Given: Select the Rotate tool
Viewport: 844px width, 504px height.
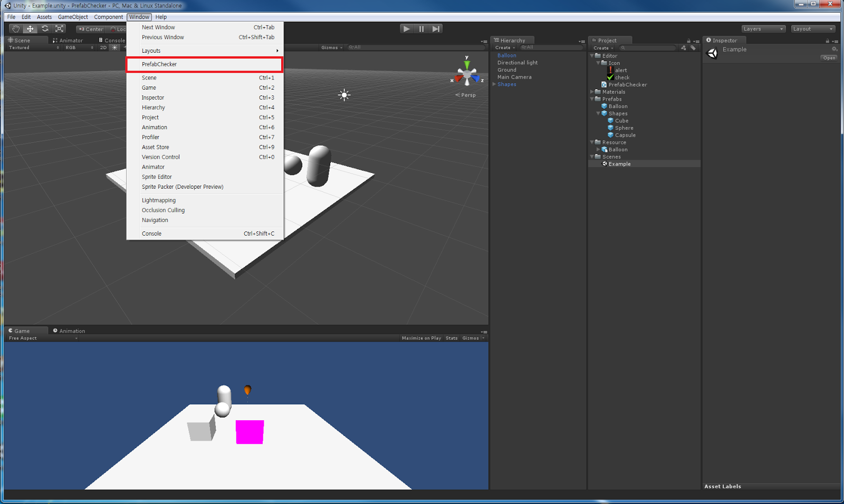Looking at the screenshot, I should pos(45,29).
